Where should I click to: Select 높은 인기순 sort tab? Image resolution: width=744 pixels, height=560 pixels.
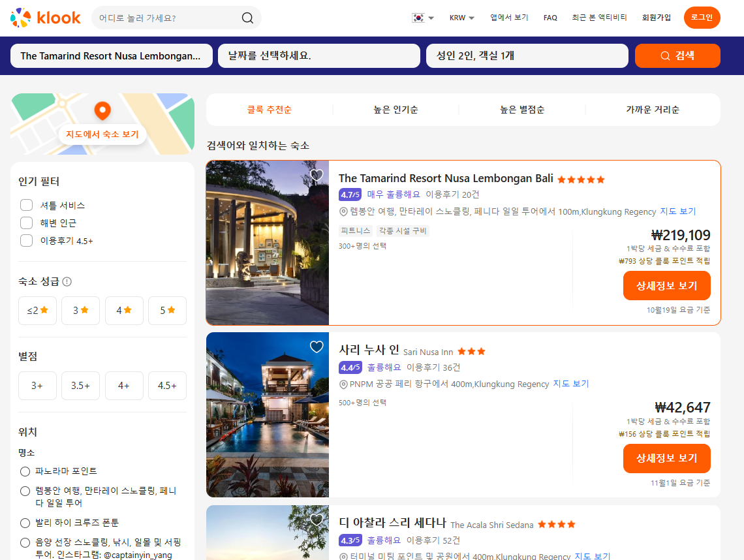395,110
